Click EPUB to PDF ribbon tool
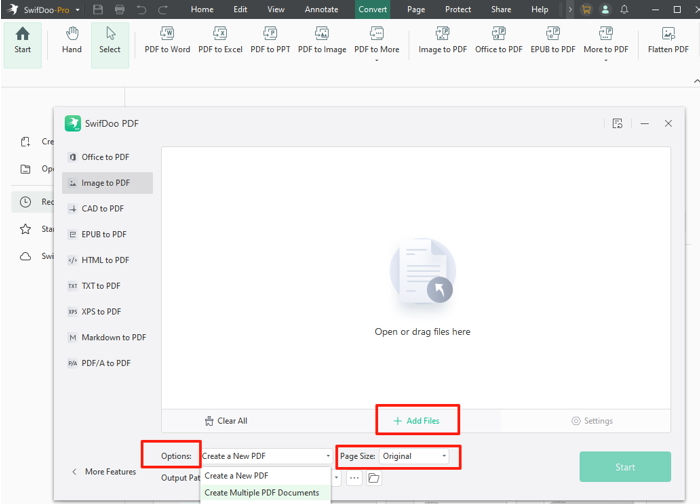Screen dimensions: 700x504 click(553, 40)
